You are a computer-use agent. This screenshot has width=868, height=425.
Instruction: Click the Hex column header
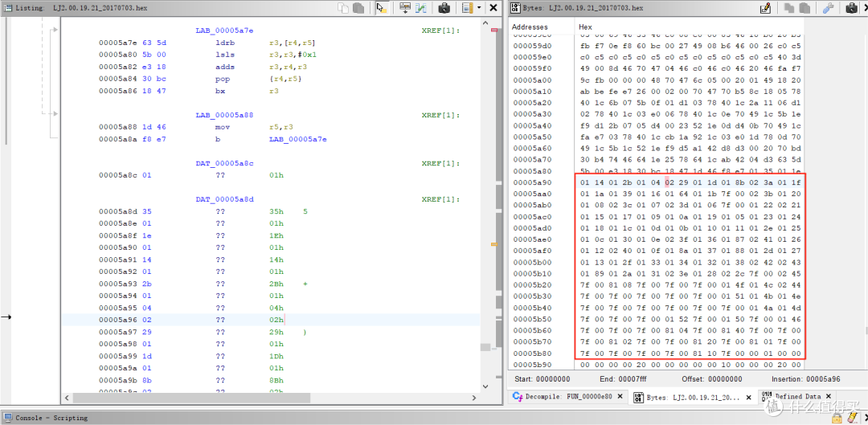point(586,27)
